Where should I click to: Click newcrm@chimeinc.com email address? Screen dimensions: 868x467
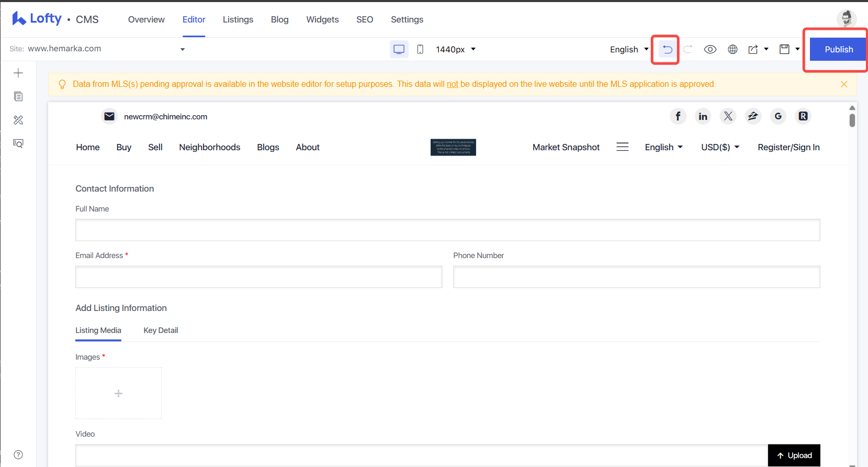coord(165,117)
